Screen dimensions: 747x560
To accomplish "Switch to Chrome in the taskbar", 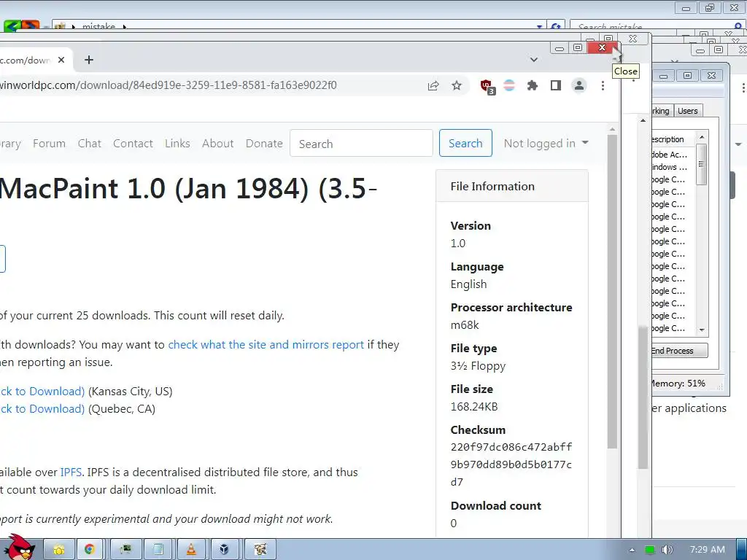I will pos(90,550).
